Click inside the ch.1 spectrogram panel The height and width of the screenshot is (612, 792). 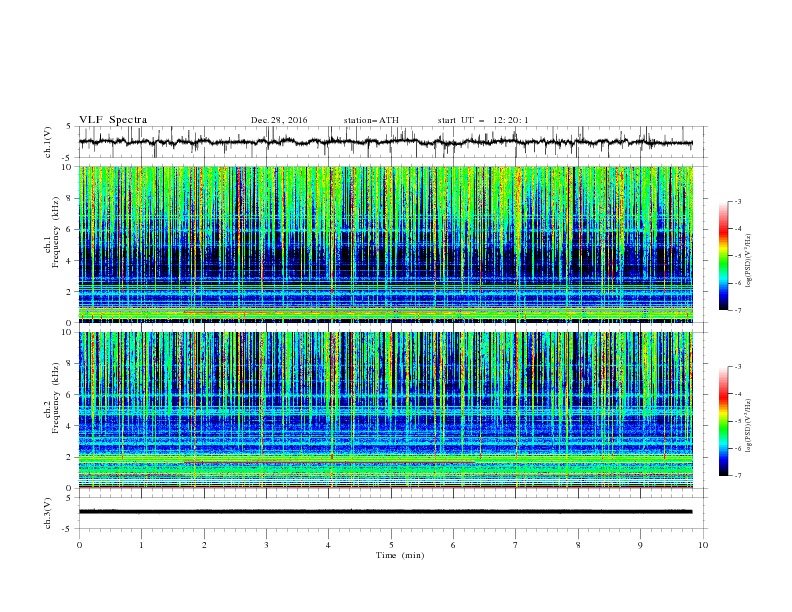[386, 244]
